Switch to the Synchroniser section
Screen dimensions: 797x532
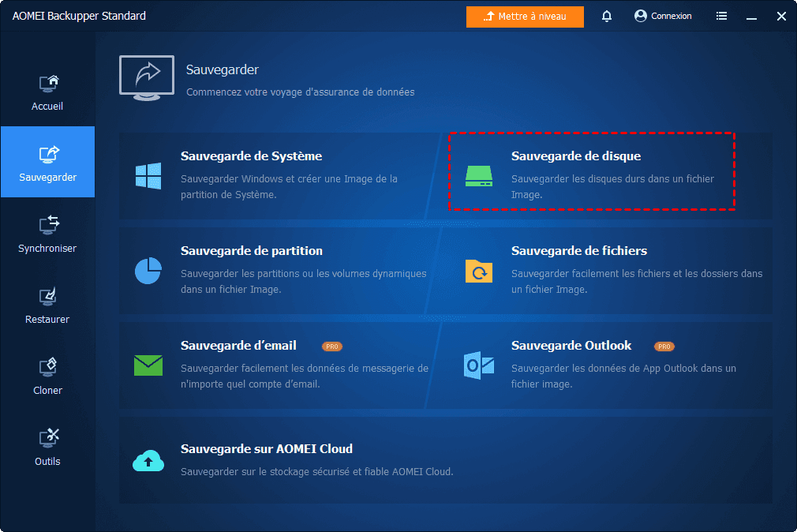pos(47,234)
